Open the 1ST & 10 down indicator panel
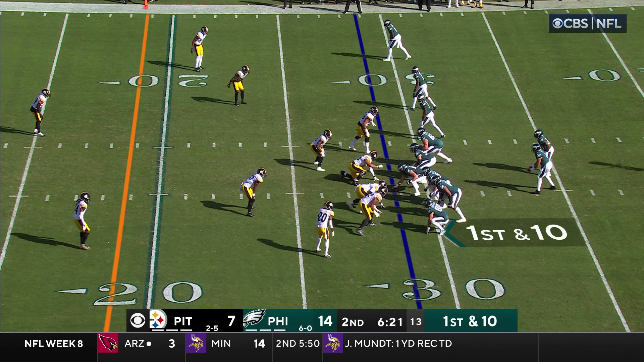This screenshot has height=362, width=644. (470, 321)
